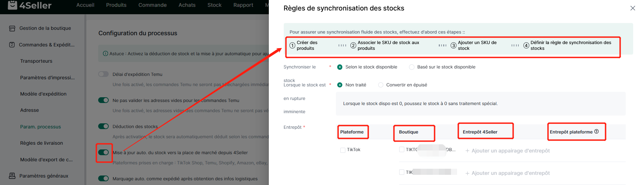Click help icon beside Entrepôt plateforme

point(597,131)
